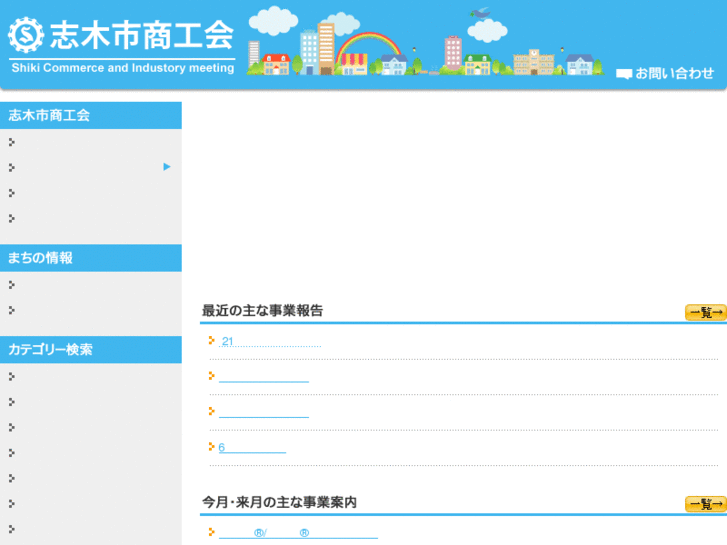Open the second link under 最近の主な事業報告
This screenshot has width=727, height=545.
click(x=264, y=377)
